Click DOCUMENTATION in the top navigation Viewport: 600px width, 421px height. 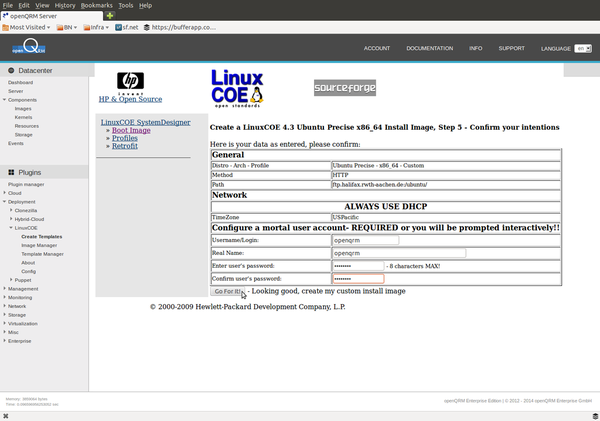coord(430,48)
